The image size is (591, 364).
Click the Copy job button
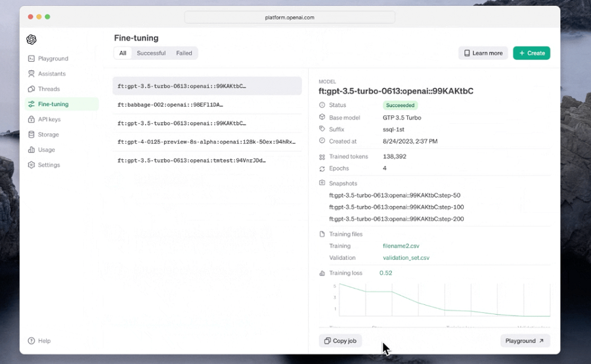340,340
